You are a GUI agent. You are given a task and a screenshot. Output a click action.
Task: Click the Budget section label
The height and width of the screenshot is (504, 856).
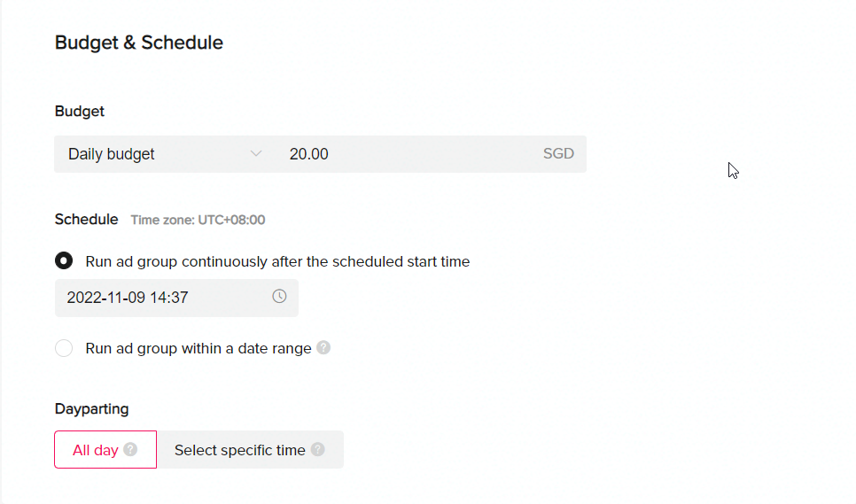[79, 112]
